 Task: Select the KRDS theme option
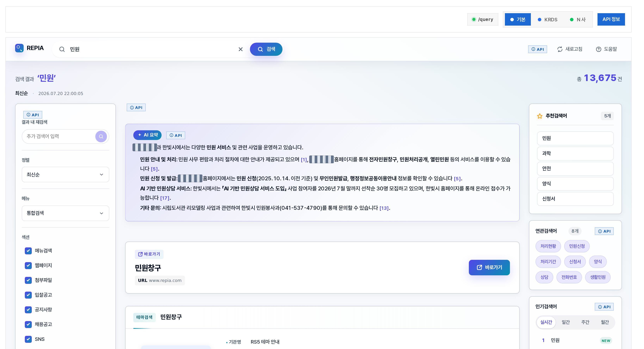(548, 20)
